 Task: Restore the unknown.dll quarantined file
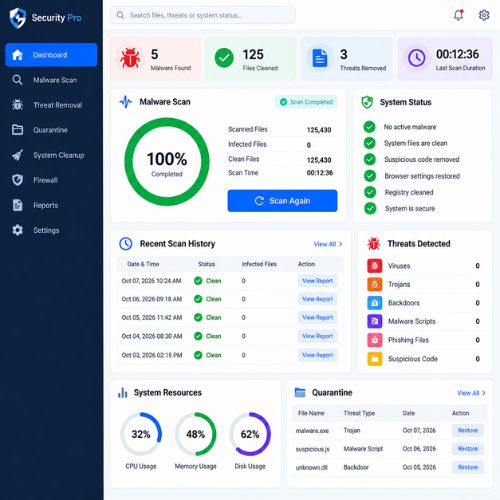coord(468,467)
